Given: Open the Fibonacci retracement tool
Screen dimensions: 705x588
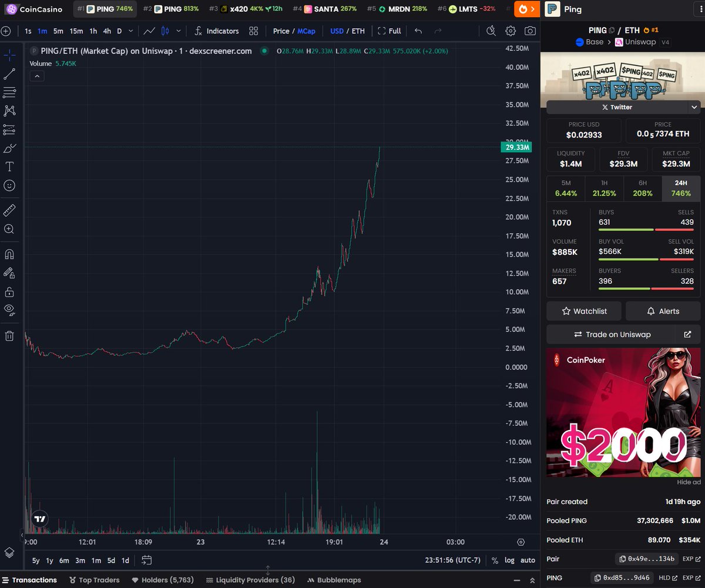Looking at the screenshot, I should coord(9,92).
